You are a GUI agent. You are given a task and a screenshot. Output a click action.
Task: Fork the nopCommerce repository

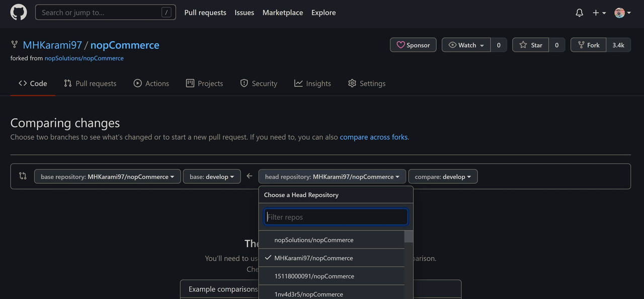[588, 45]
